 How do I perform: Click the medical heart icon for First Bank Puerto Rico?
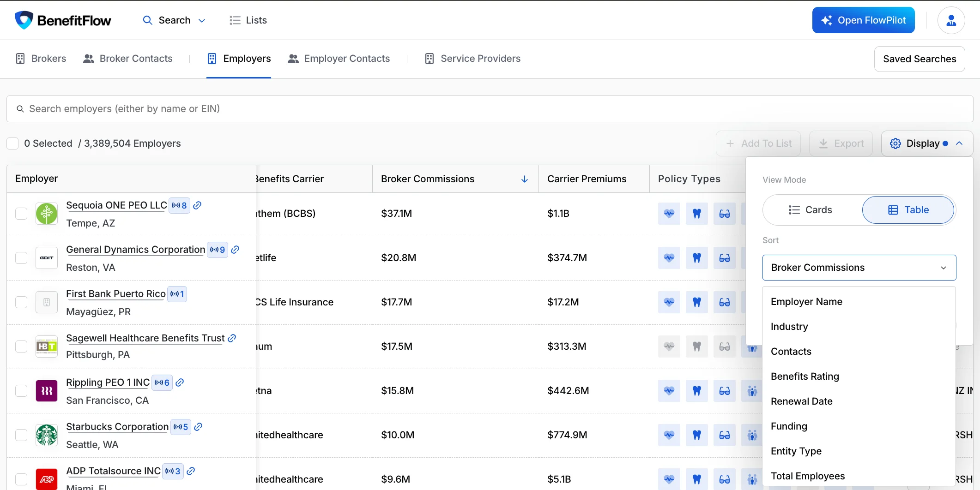[669, 302]
